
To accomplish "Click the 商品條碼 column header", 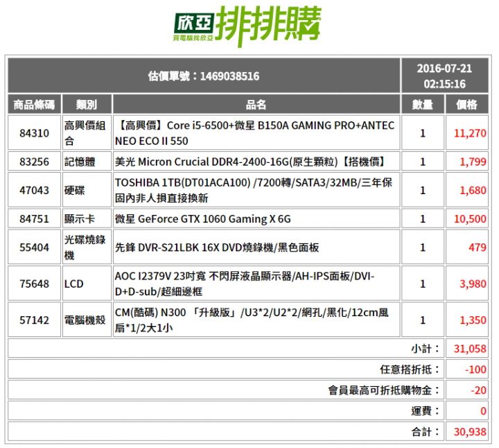I will click(x=34, y=105).
